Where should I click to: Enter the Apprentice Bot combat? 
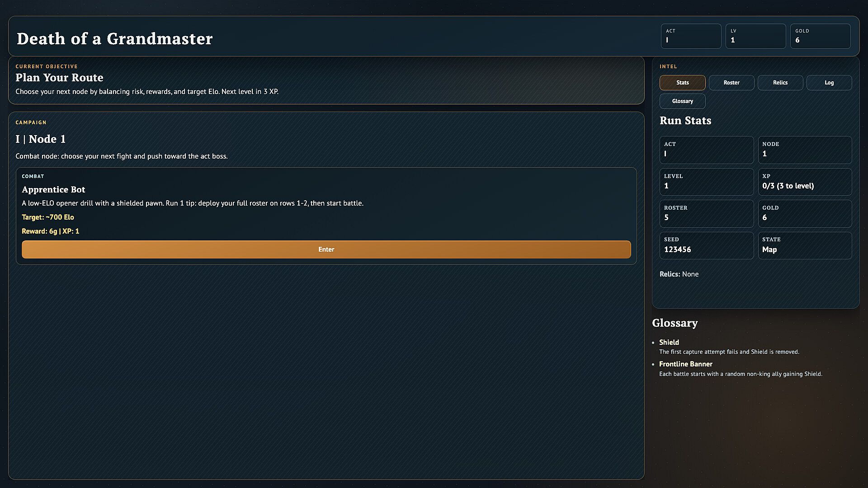[326, 249]
